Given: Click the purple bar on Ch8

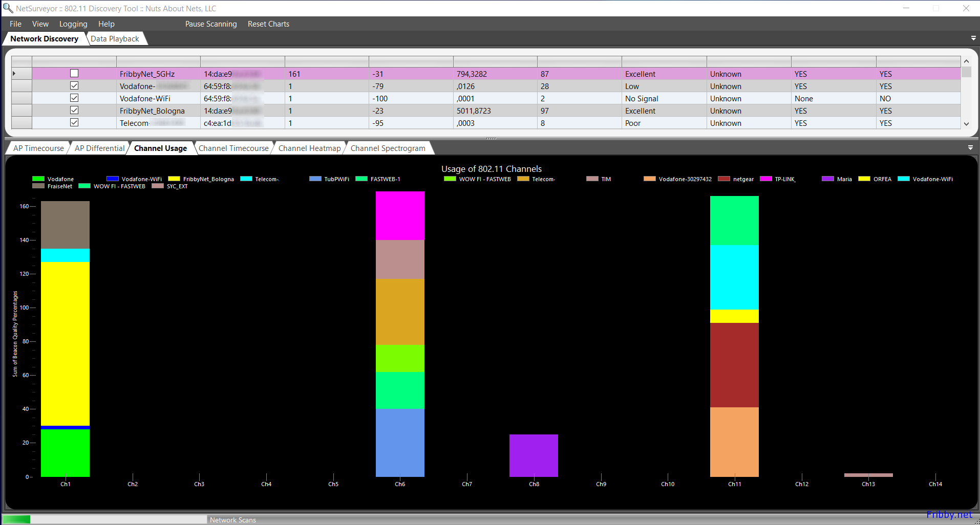Looking at the screenshot, I should (x=534, y=455).
